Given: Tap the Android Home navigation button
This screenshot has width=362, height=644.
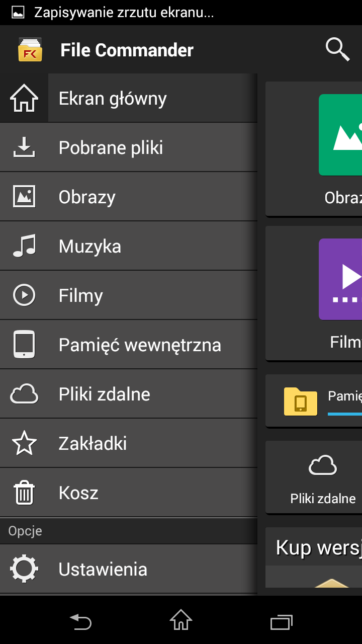Looking at the screenshot, I should (x=181, y=620).
